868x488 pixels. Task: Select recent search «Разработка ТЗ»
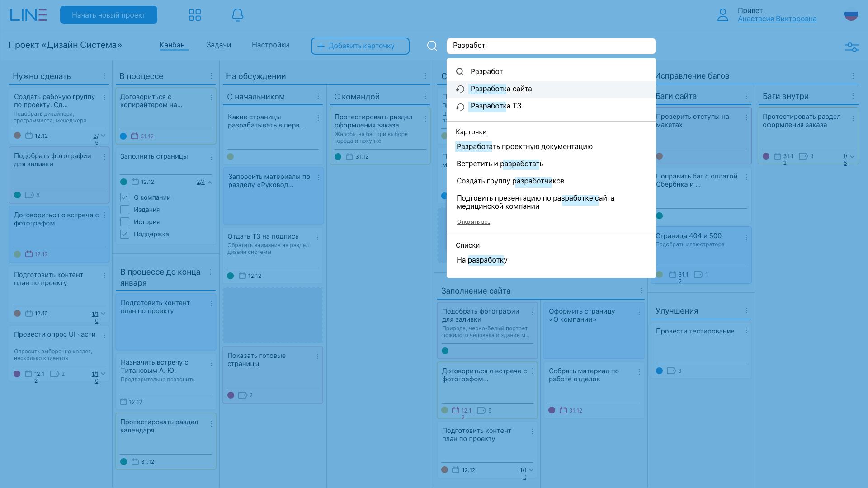495,106
